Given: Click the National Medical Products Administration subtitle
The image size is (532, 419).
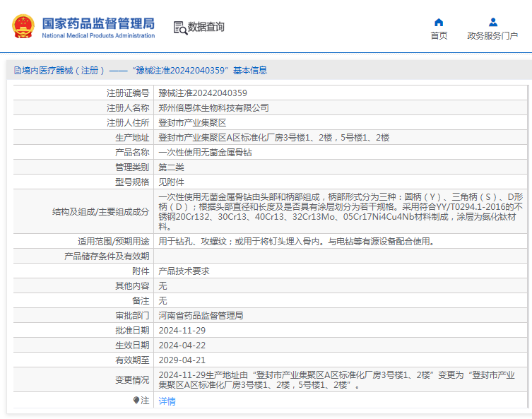Looking at the screenshot, I should tap(98, 35).
